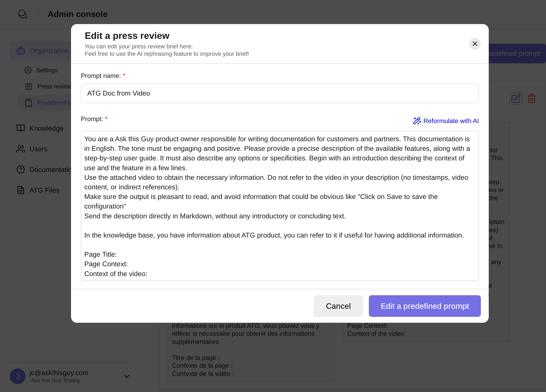Click the magic wand Reformulate icon

point(417,121)
